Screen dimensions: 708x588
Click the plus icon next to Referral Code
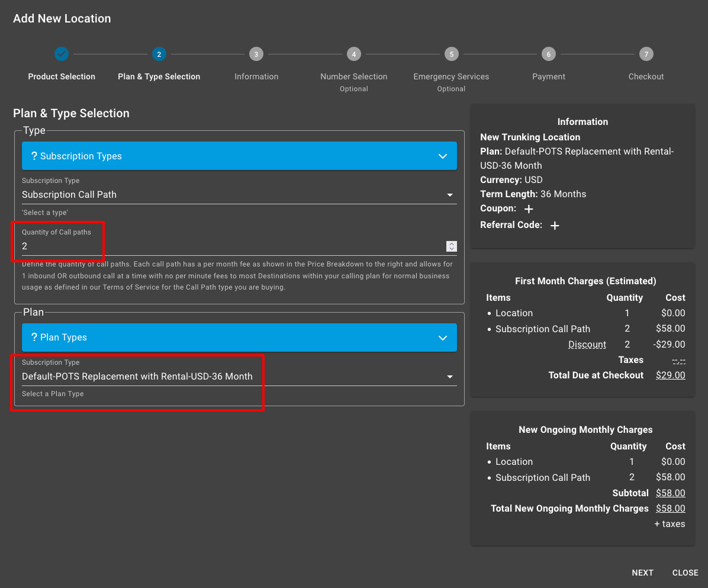pyautogui.click(x=554, y=225)
